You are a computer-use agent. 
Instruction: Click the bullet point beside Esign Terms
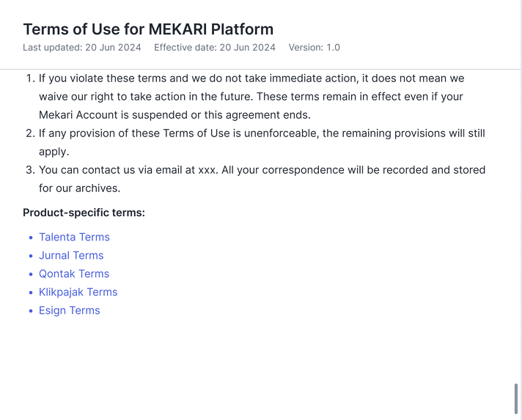coord(31,312)
